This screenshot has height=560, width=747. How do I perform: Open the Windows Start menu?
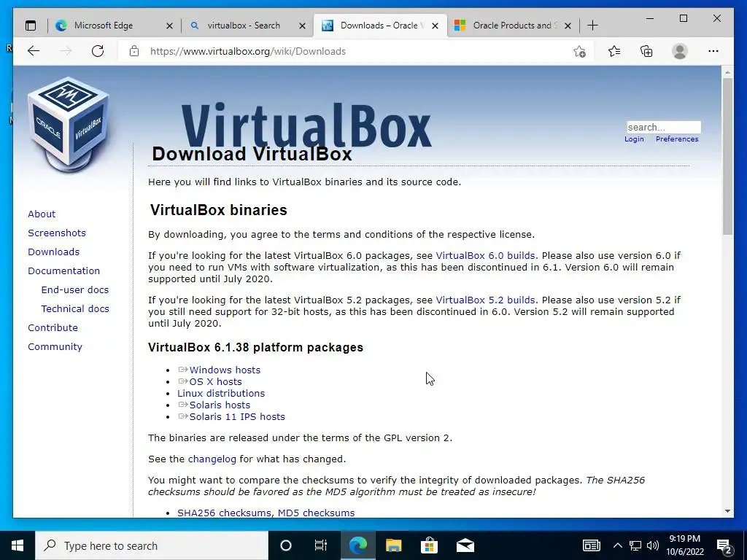coord(18,545)
